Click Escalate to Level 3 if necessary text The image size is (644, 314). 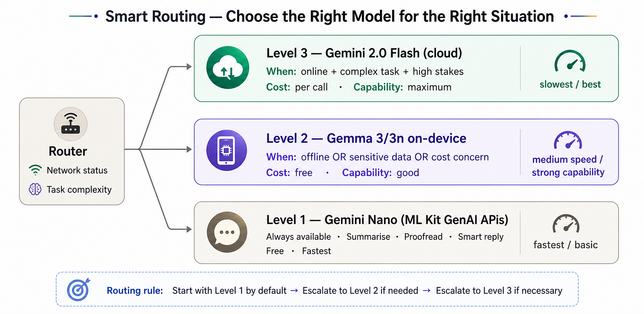pyautogui.click(x=499, y=291)
